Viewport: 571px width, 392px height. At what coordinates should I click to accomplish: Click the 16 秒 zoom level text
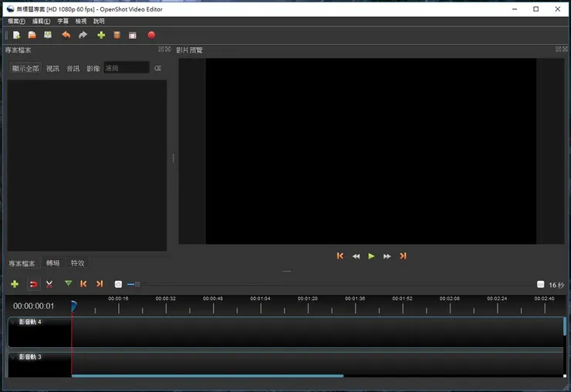[556, 285]
